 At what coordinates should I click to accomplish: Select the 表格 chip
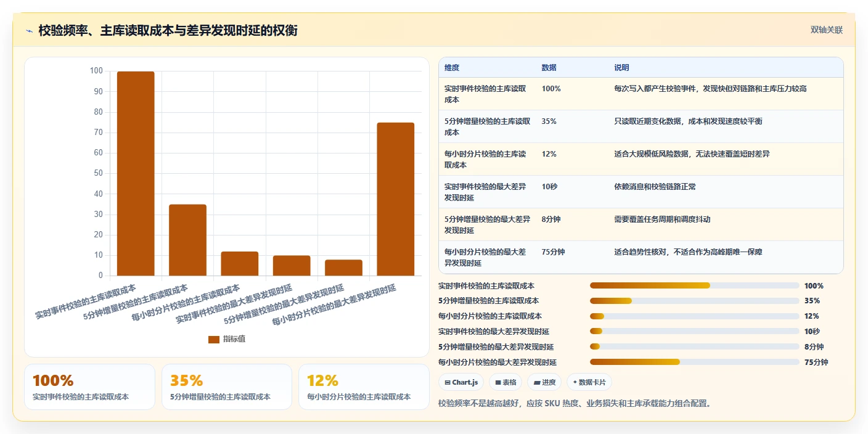click(506, 382)
